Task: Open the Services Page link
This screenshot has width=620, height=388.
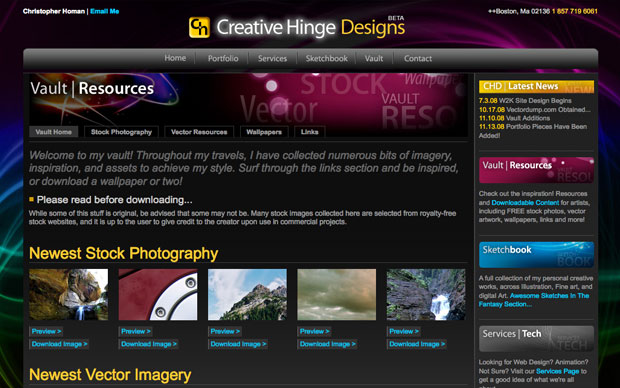Action: point(558,371)
